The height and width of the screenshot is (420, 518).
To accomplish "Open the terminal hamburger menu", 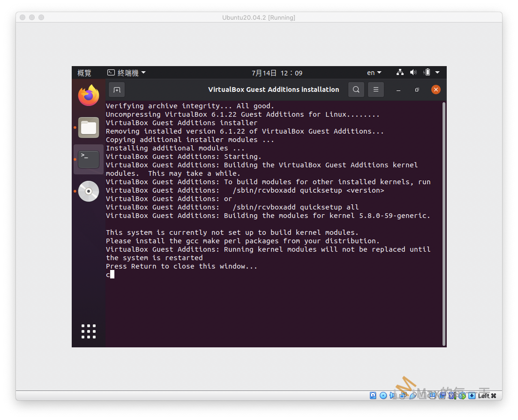I will pos(376,90).
